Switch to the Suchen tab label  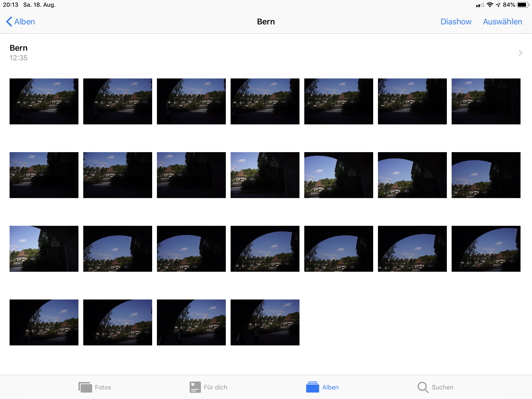click(442, 387)
